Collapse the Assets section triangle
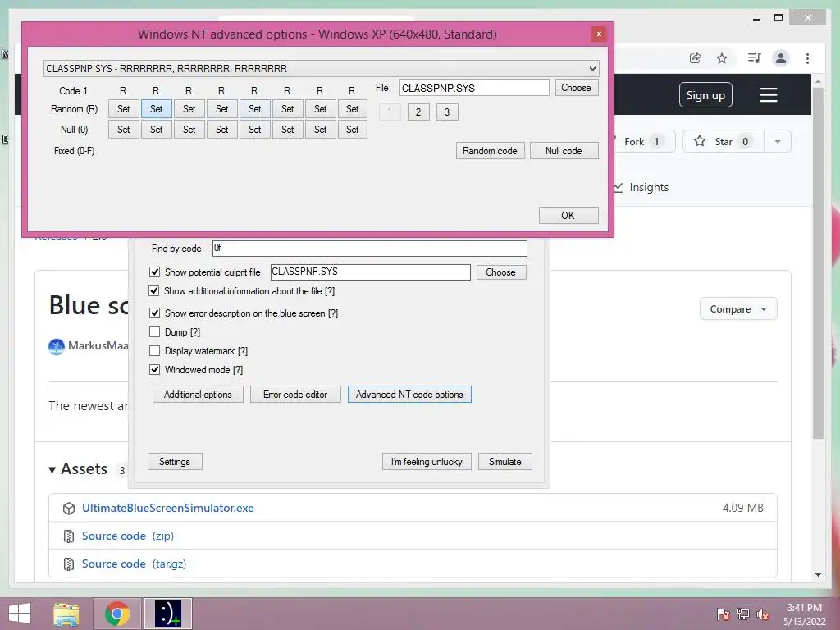 (52, 470)
